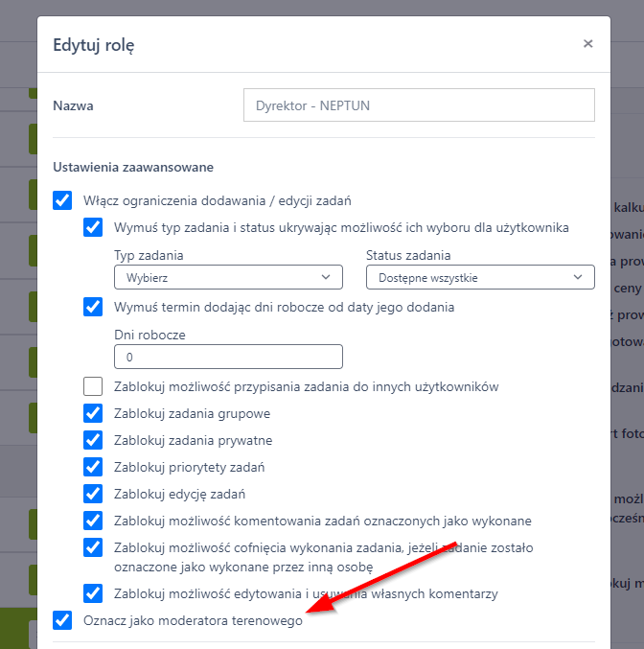Toggle blocking comments on completed tasks
The image size is (644, 649).
(x=93, y=521)
